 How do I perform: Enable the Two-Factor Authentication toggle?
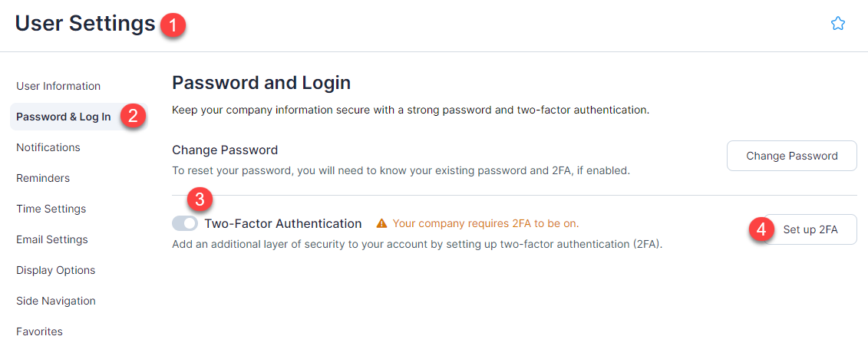185,223
